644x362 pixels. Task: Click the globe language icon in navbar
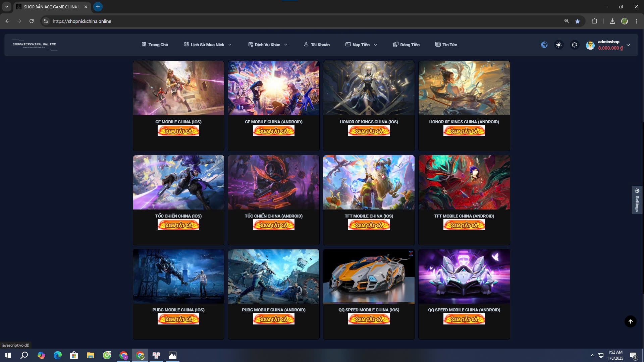(x=544, y=45)
